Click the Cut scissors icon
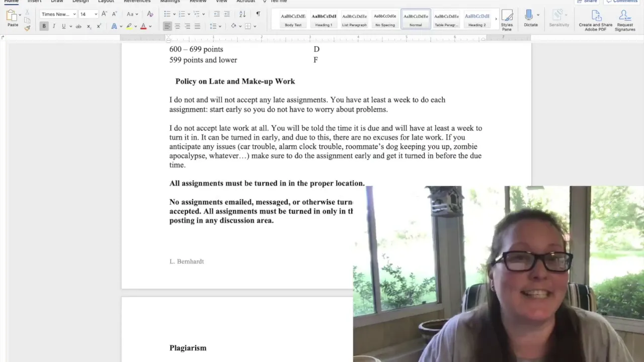 pyautogui.click(x=27, y=12)
